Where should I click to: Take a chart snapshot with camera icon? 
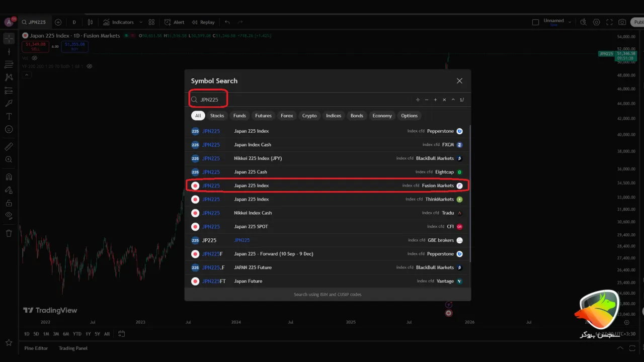(622, 22)
